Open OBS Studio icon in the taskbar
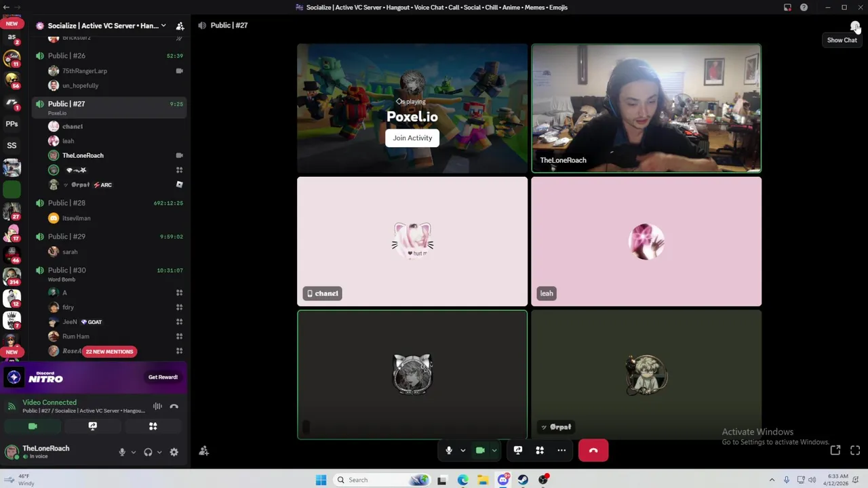 [543, 480]
